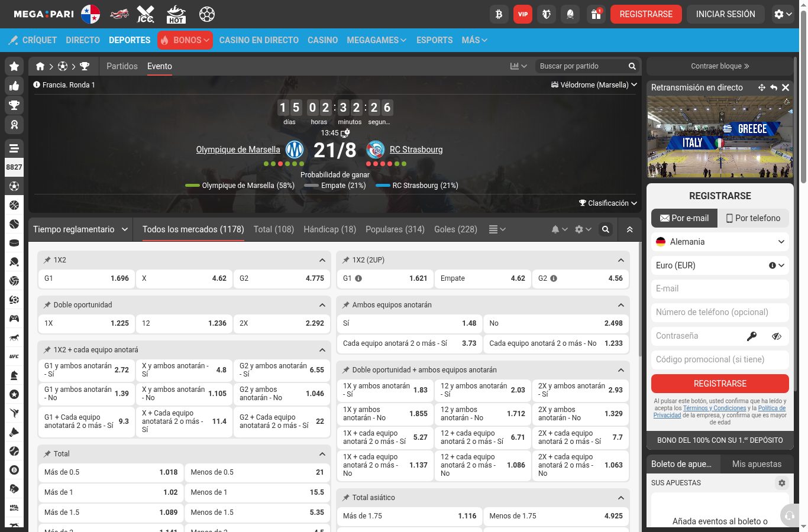This screenshot has width=808, height=532.
Task: Pin the Doble oportunidad market
Action: [x=47, y=305]
